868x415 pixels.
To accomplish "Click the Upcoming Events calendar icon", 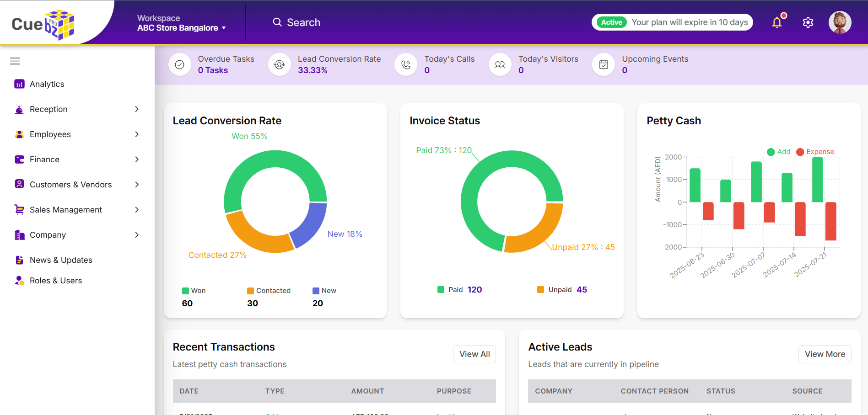I will click(x=603, y=64).
